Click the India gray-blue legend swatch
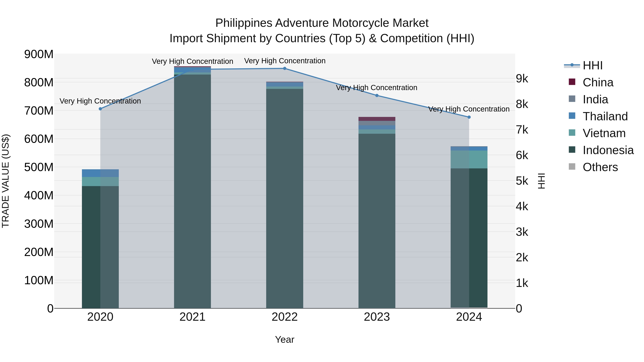 (572, 99)
